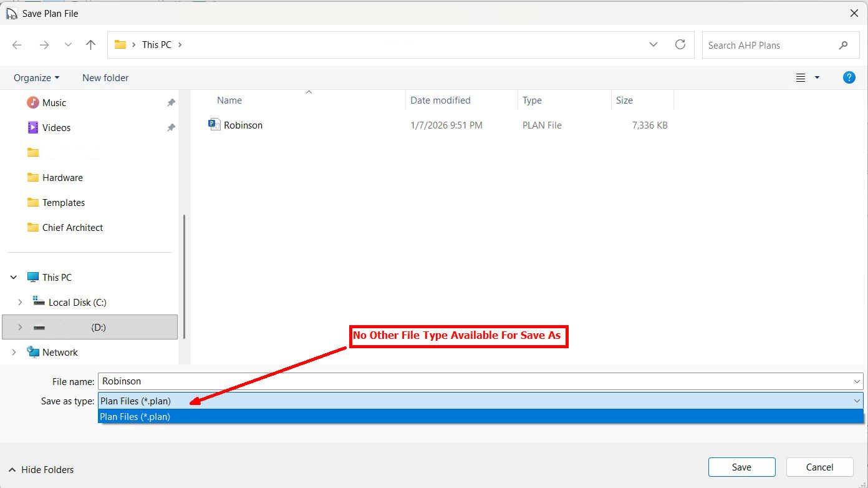
Task: Expand the Network tree node
Action: click(x=14, y=352)
